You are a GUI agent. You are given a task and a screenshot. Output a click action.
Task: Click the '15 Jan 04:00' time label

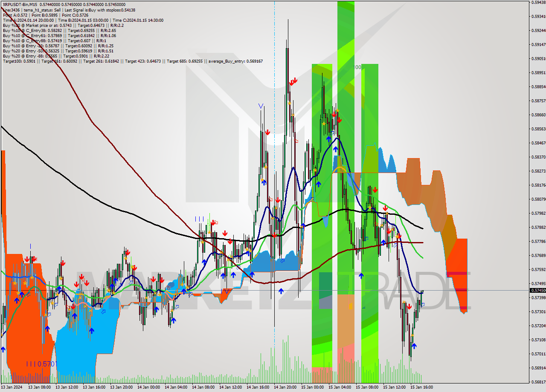340,387
